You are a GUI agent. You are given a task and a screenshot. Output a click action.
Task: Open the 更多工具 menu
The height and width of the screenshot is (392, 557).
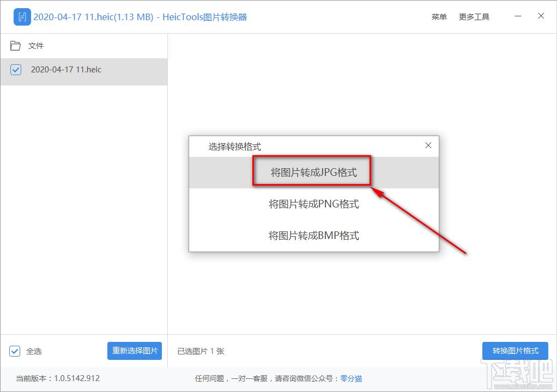coord(474,16)
